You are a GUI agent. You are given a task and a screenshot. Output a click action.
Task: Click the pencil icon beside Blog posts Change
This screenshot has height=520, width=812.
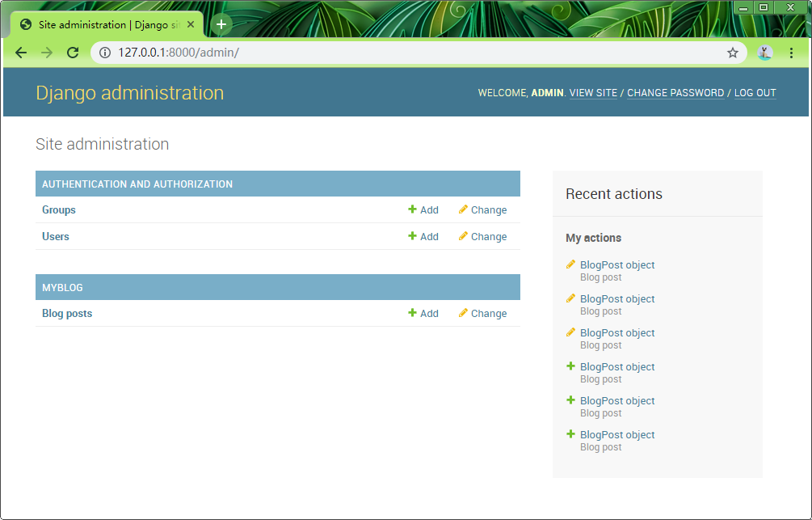coord(463,313)
